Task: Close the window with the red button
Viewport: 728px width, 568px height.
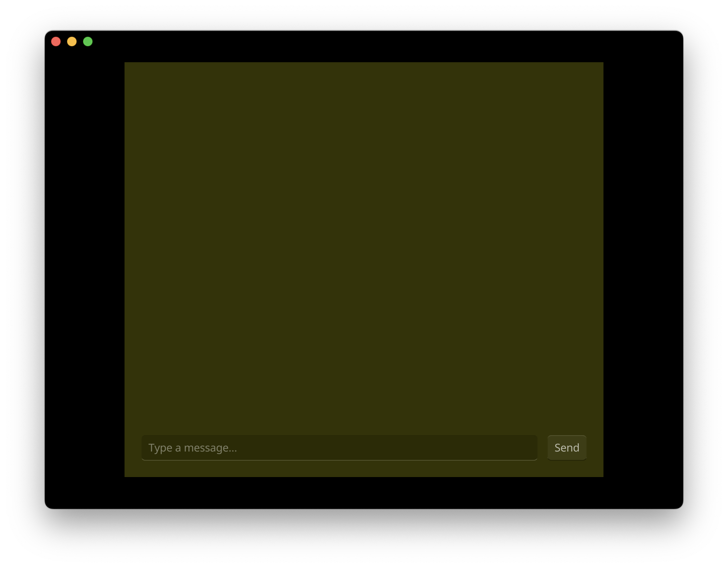Action: pos(56,41)
